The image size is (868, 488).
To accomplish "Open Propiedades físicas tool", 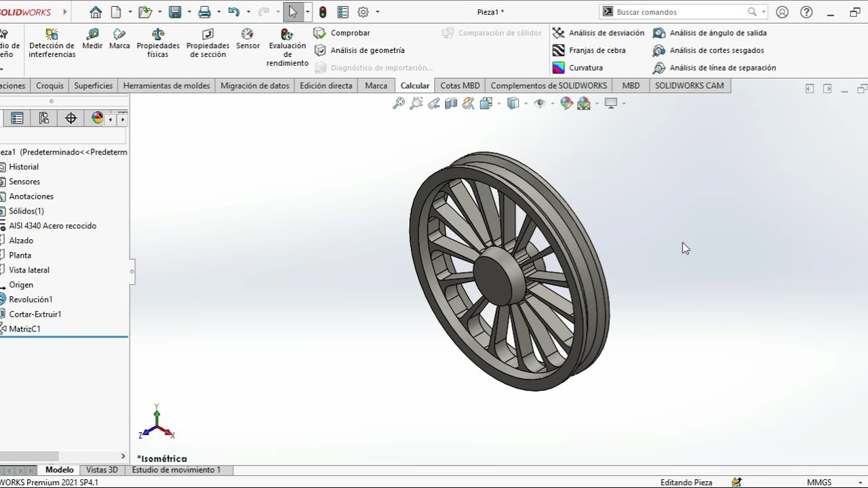I will point(158,43).
